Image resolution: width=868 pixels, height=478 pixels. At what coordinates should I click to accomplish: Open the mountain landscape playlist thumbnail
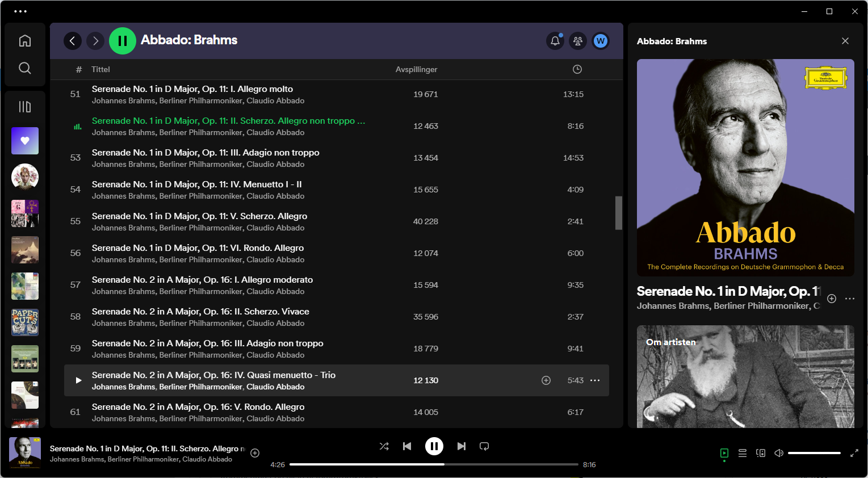[x=25, y=250]
